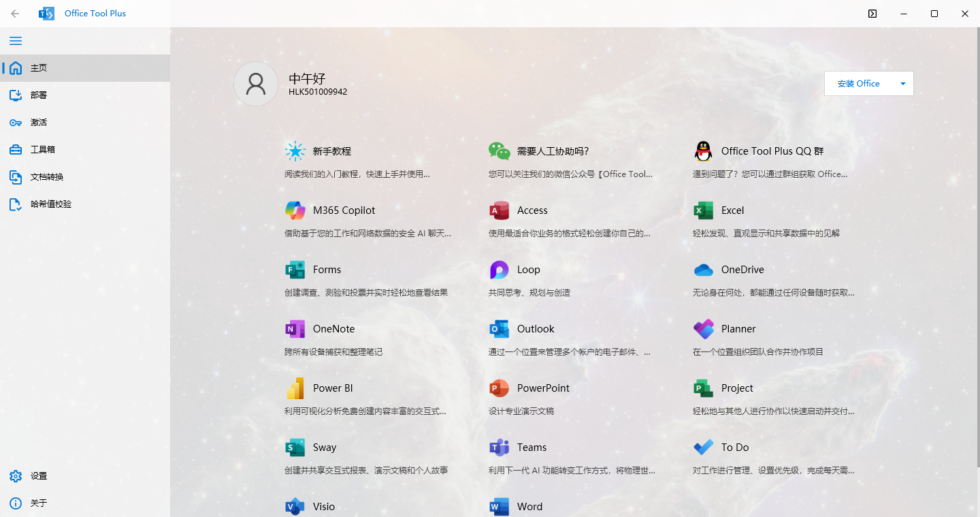This screenshot has height=517, width=980.
Task: Click username HLK501009942
Action: (x=318, y=91)
